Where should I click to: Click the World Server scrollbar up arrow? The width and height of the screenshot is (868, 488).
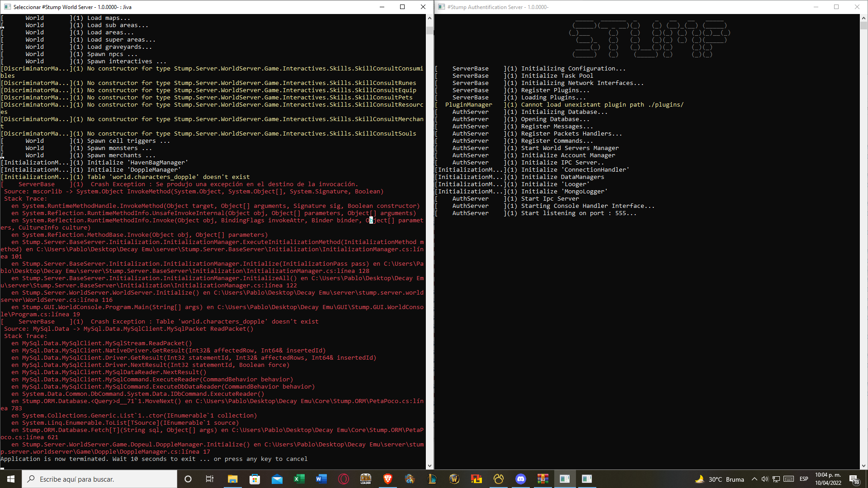coord(429,18)
